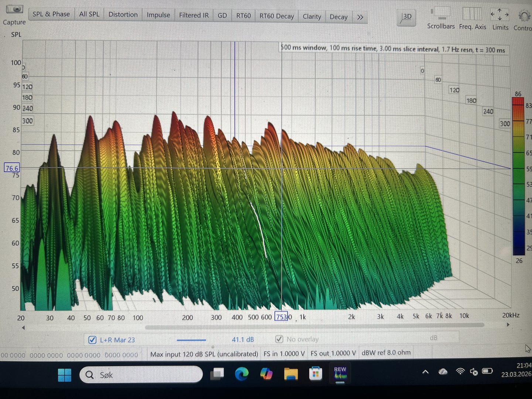532x399 pixels.
Task: Expand hidden graph tabs with the >> chevron
Action: tap(360, 17)
